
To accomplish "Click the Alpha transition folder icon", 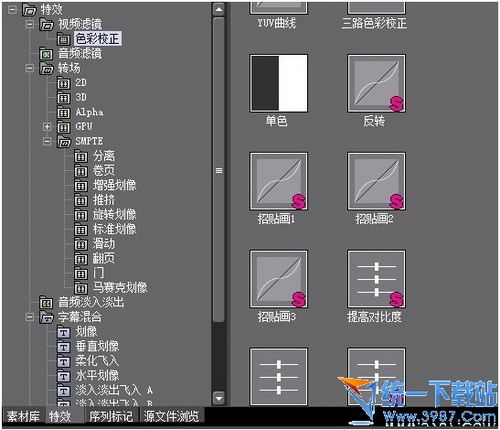I will pos(63,112).
